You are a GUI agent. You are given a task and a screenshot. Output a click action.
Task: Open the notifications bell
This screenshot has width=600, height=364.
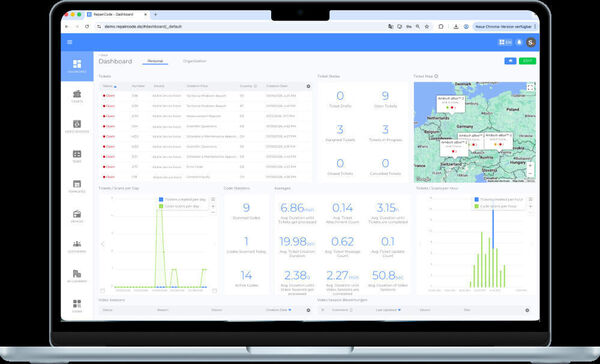(x=519, y=42)
